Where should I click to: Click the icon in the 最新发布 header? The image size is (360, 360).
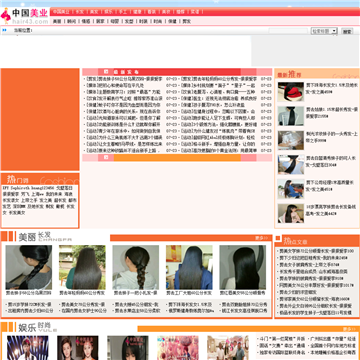click(106, 72)
